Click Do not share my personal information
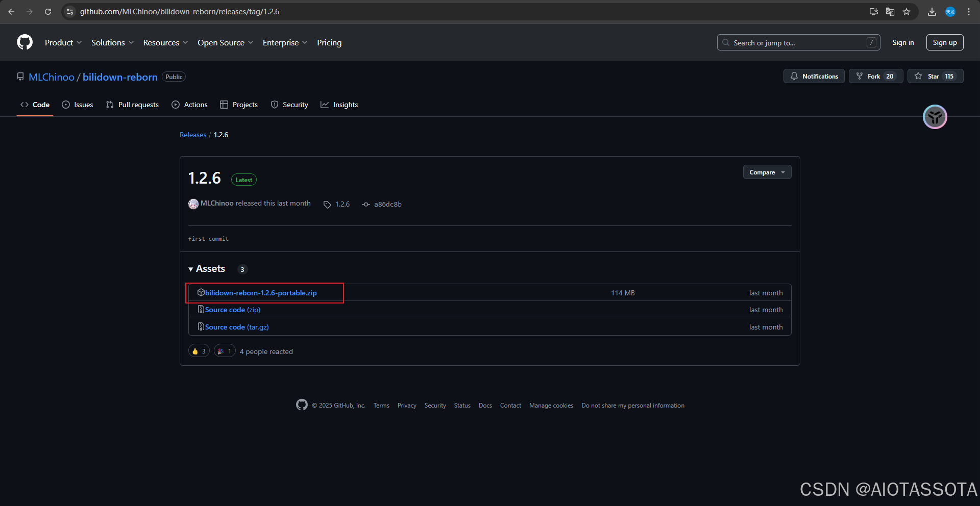 633,406
